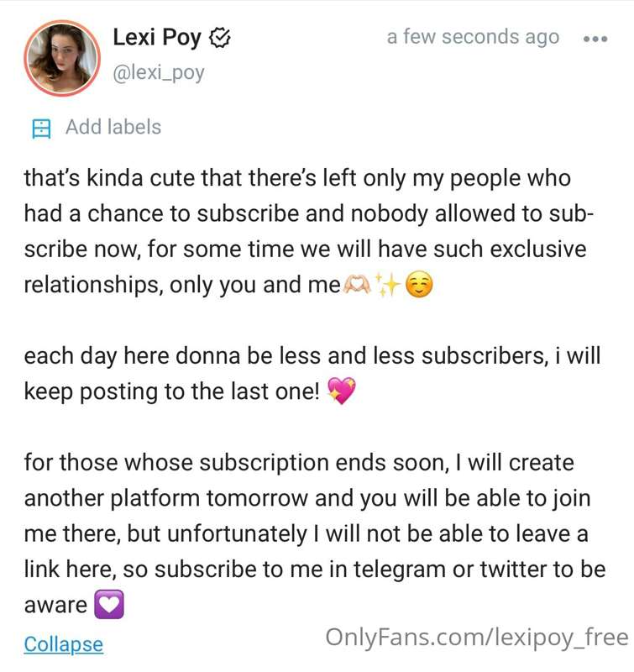Click the 'a few seconds ago' timestamp

473,37
